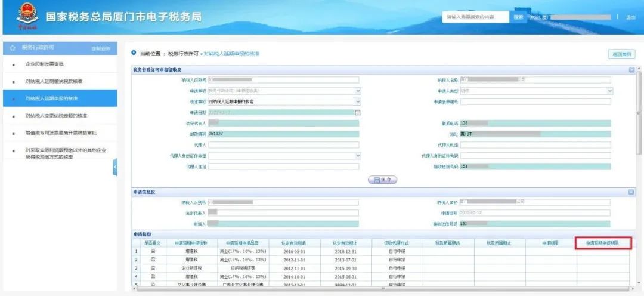Open the 申请人类型 dropdown

click(609, 91)
